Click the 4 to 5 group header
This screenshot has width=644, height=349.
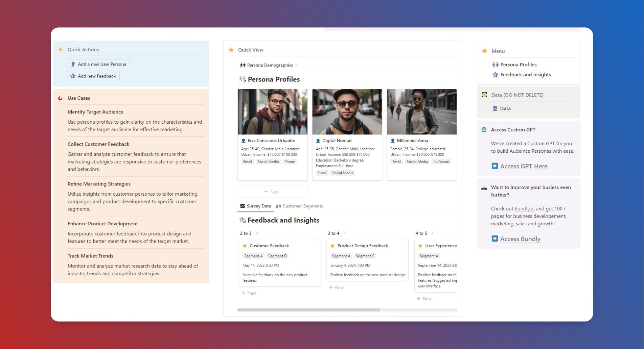(x=421, y=233)
